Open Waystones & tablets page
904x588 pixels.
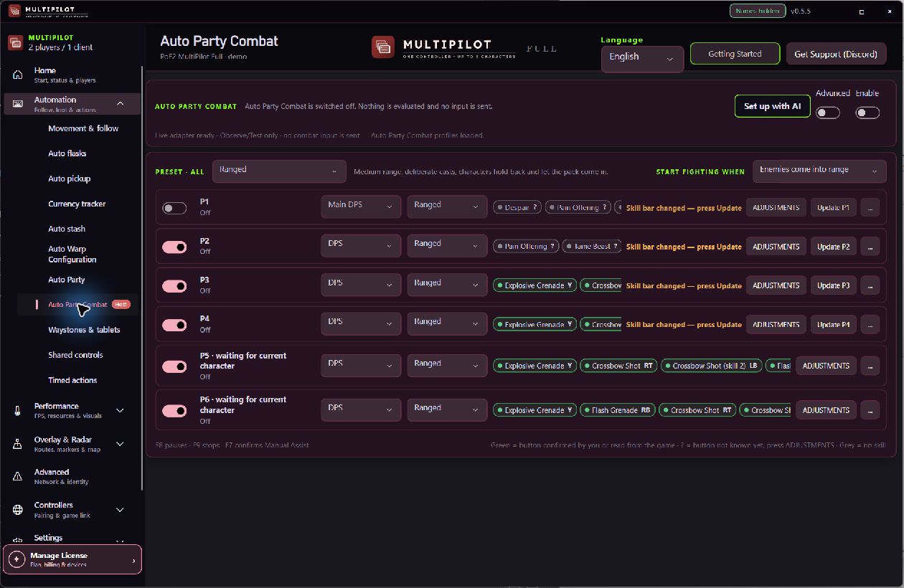(84, 330)
